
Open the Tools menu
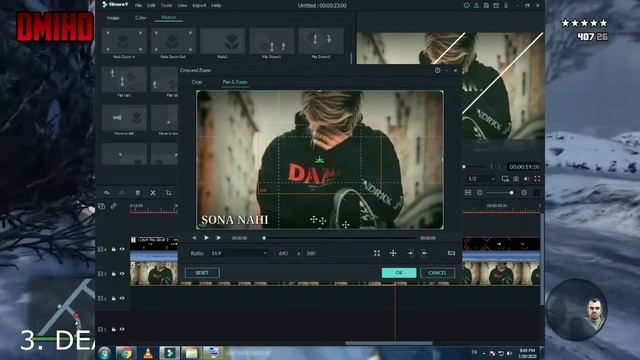click(166, 5)
